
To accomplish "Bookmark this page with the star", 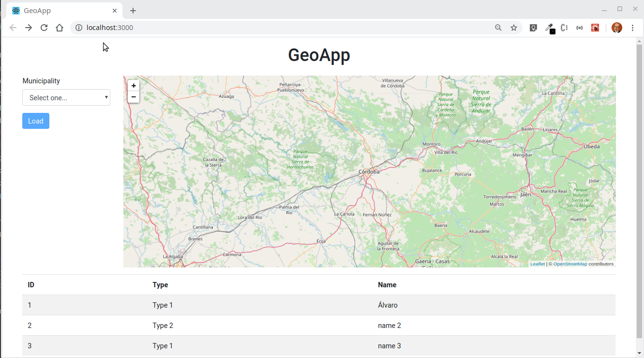I will pyautogui.click(x=514, y=28).
